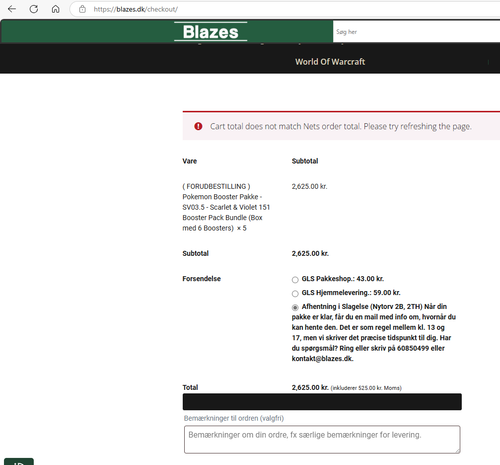
Task: Click the 'Vare' column header
Action: pos(190,161)
